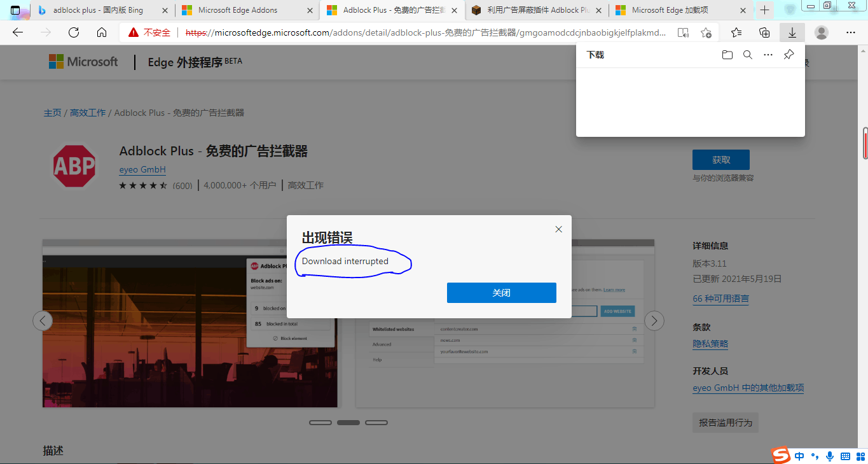Close the adblock plus Bing tab
Image resolution: width=868 pixels, height=464 pixels.
[x=165, y=10]
